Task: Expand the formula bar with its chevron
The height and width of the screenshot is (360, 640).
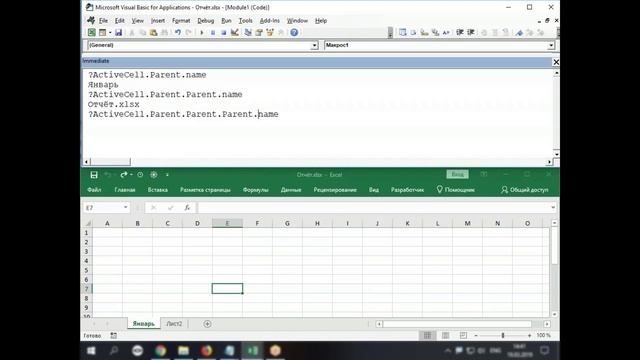Action: 553,207
